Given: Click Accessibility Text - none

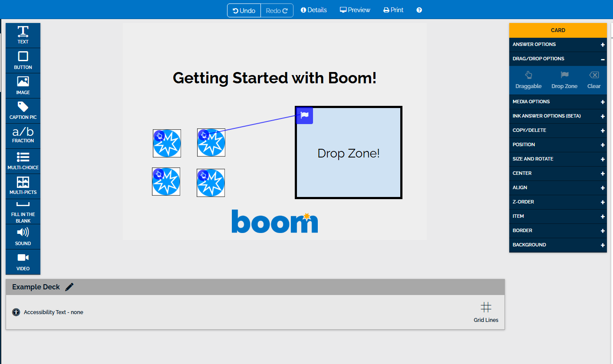Looking at the screenshot, I should [53, 312].
